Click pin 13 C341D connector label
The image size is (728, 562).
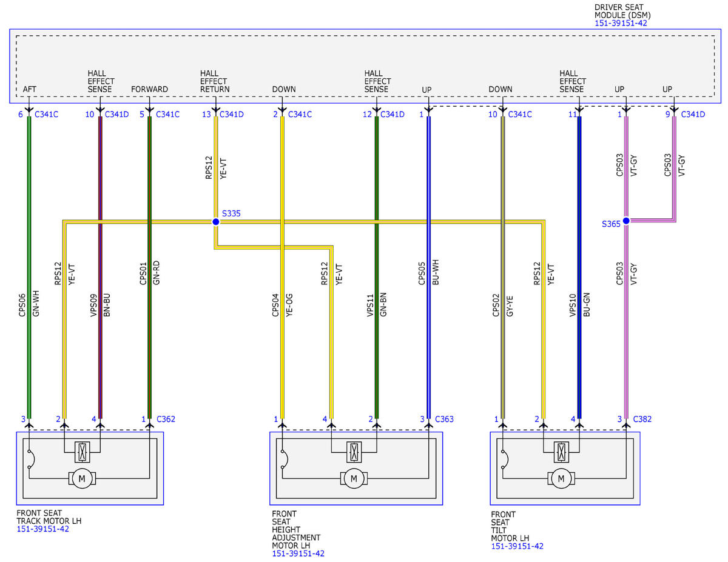pyautogui.click(x=224, y=114)
